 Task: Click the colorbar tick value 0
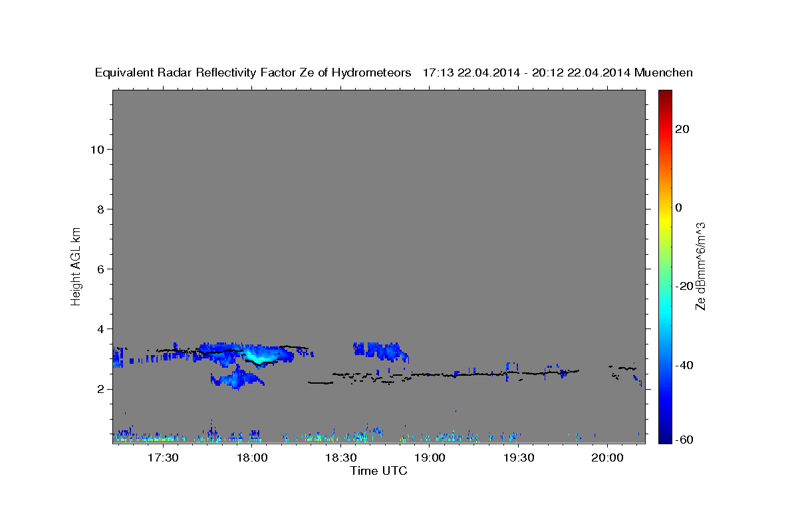click(x=680, y=207)
